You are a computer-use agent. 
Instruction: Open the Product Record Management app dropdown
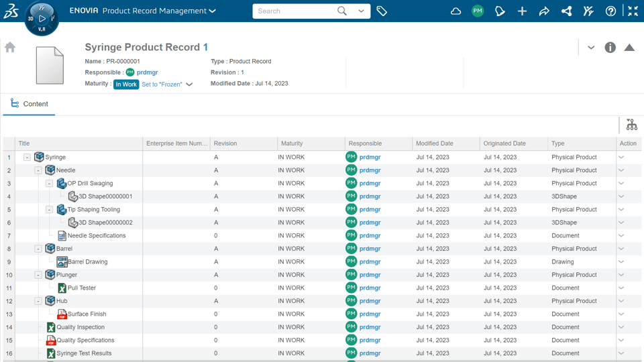point(212,11)
